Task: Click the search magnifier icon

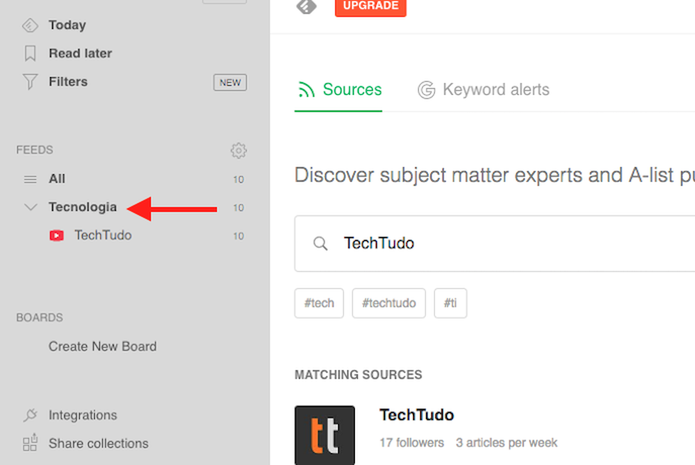Action: (320, 243)
